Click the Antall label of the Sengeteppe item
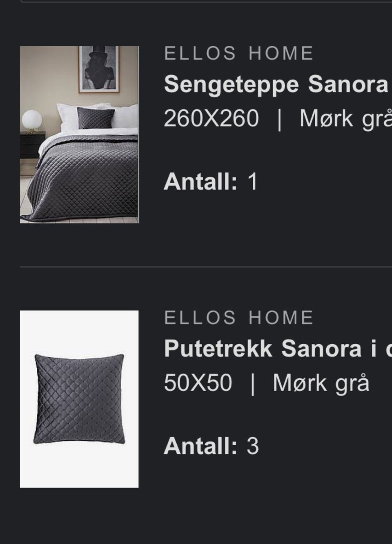392x544 pixels. click(200, 181)
